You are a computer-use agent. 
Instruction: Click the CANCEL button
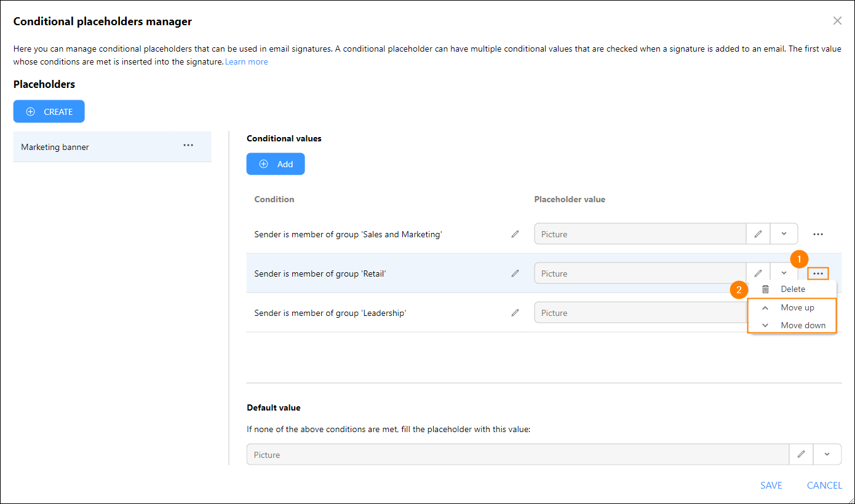coord(824,486)
